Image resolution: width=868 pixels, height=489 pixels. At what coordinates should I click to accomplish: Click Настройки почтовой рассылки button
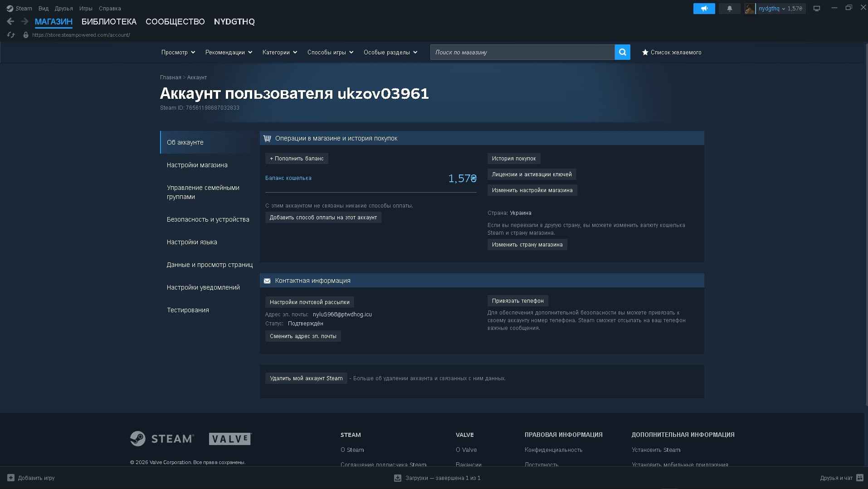coord(310,302)
